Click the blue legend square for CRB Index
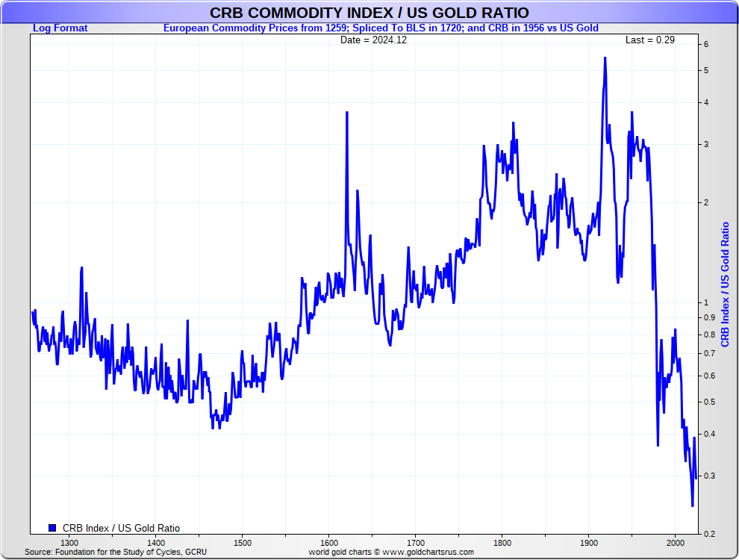 tap(52, 528)
